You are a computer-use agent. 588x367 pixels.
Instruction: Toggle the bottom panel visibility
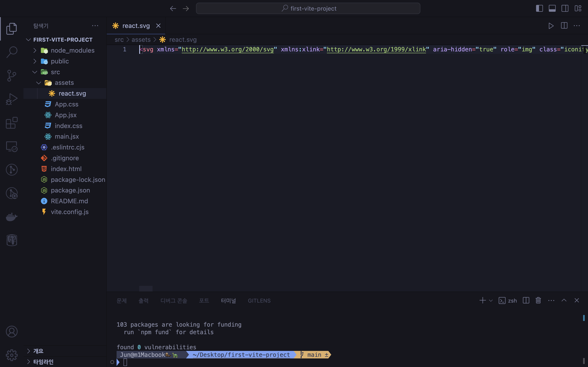pyautogui.click(x=552, y=9)
